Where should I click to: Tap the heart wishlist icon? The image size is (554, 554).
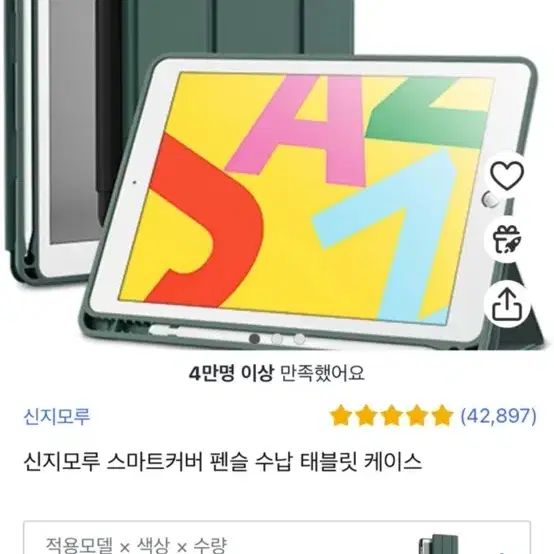point(507,175)
